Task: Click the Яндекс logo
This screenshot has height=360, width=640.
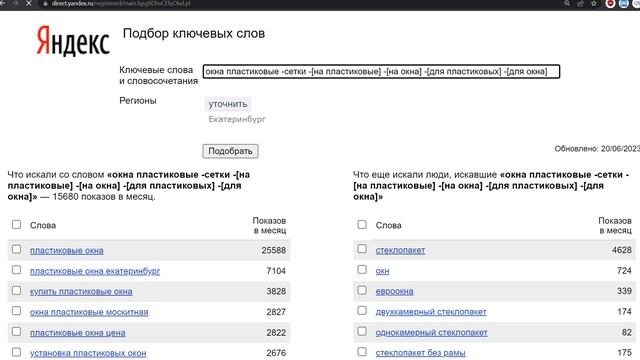Action: point(73,41)
